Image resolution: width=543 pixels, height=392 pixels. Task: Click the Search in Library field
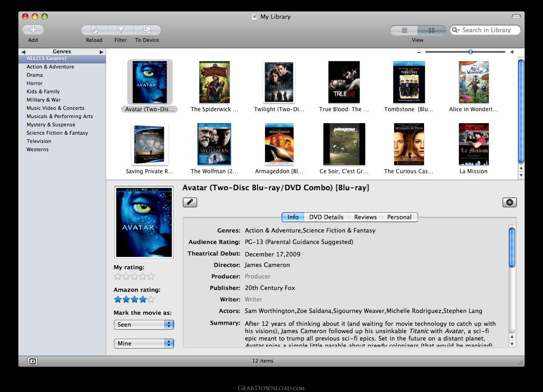pos(486,30)
